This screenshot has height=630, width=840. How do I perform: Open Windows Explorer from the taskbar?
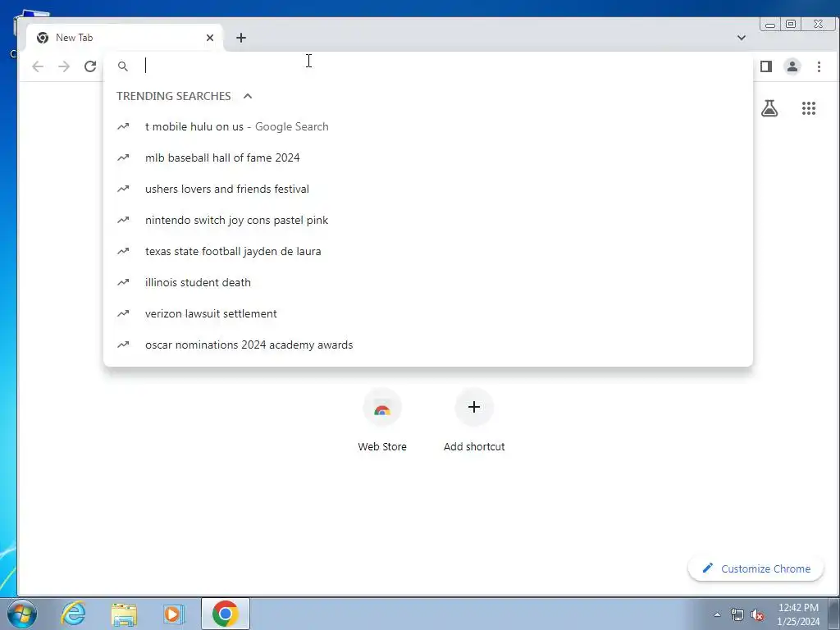(x=124, y=614)
